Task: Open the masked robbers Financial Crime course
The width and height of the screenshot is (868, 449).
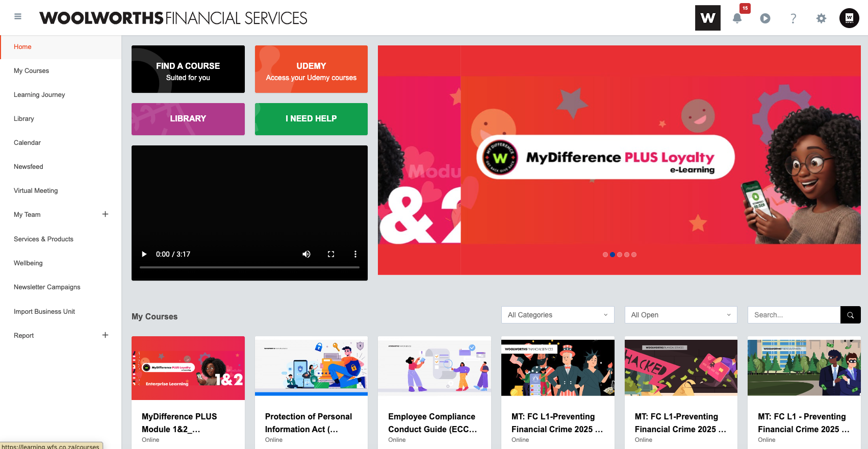Action: point(804,392)
